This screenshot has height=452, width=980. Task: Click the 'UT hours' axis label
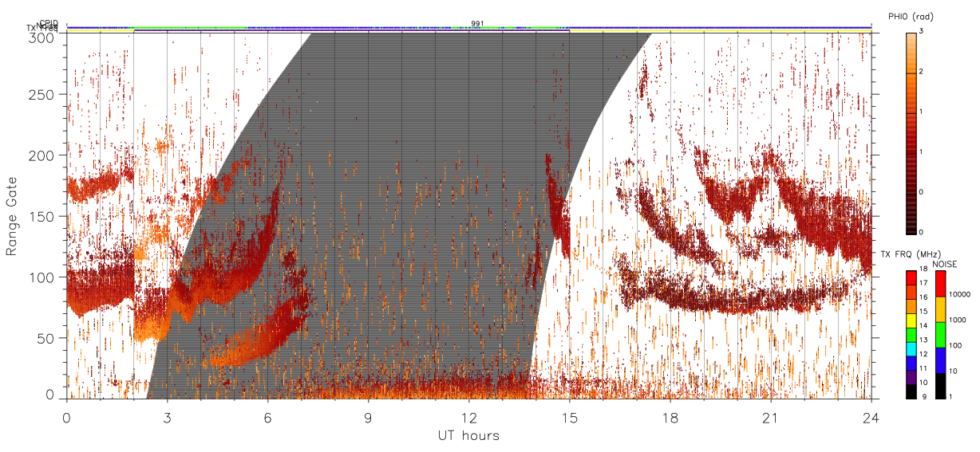click(468, 435)
